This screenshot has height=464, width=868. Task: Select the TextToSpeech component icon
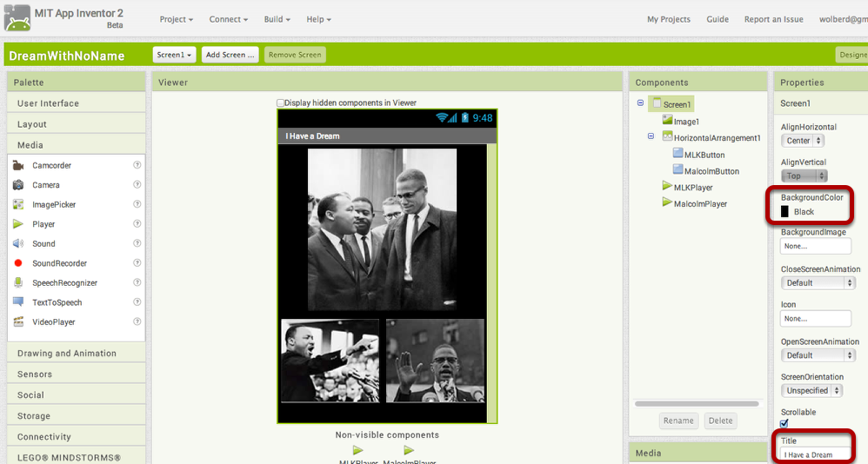click(18, 302)
